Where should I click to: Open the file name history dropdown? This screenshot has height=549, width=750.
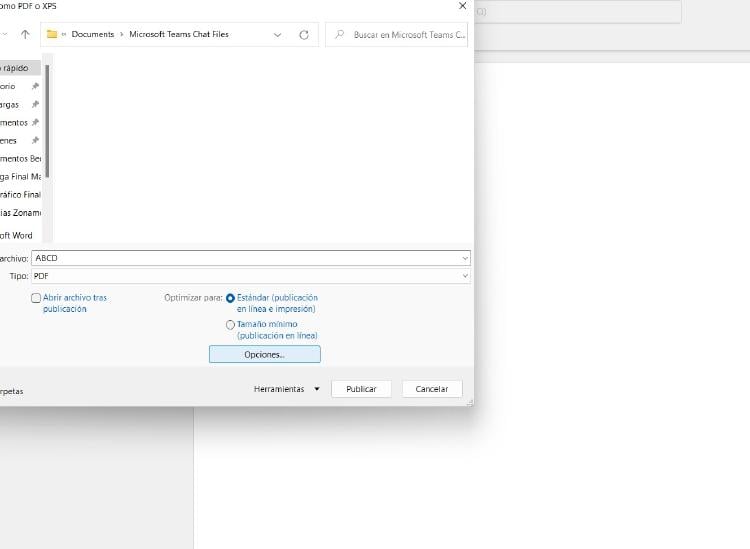pos(465,258)
